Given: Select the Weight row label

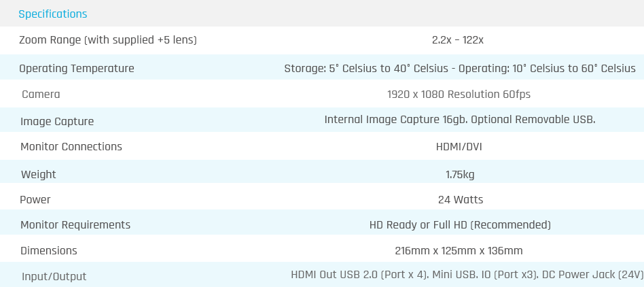Looking at the screenshot, I should (38, 174).
